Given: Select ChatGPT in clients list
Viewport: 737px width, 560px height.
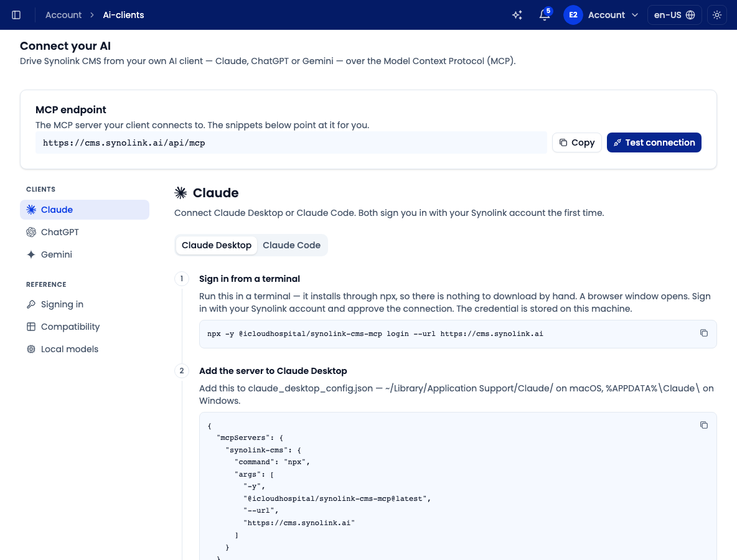Looking at the screenshot, I should pyautogui.click(x=85, y=232).
